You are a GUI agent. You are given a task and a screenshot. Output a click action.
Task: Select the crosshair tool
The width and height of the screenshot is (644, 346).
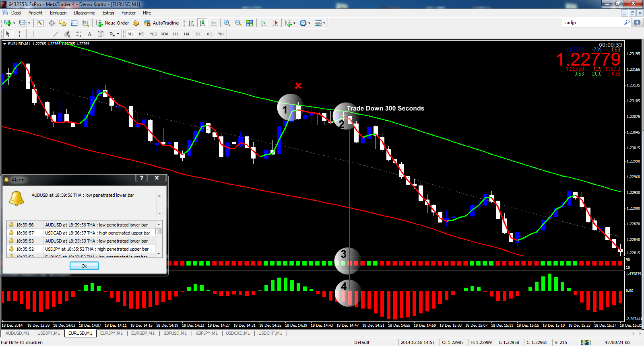(19, 34)
